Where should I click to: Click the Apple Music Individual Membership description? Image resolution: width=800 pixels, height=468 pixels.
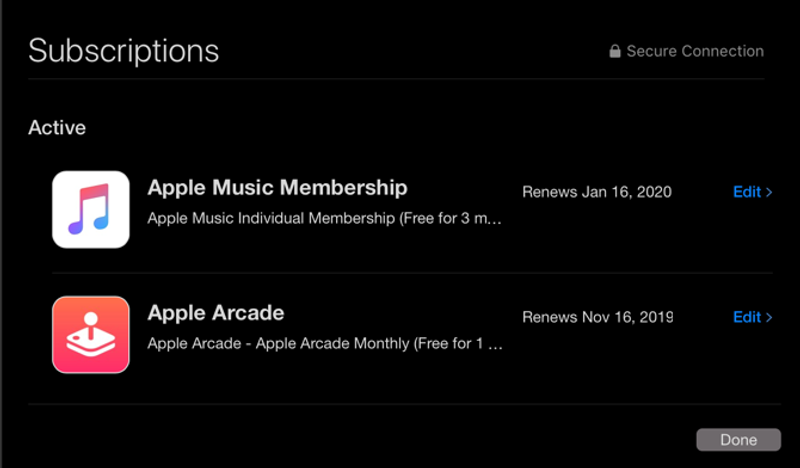[324, 218]
